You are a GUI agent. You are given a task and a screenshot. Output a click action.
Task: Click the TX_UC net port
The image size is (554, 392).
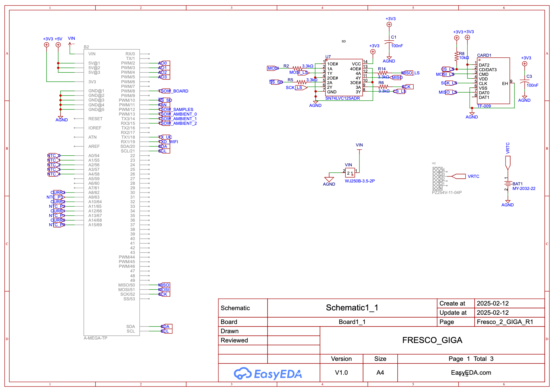164,137
